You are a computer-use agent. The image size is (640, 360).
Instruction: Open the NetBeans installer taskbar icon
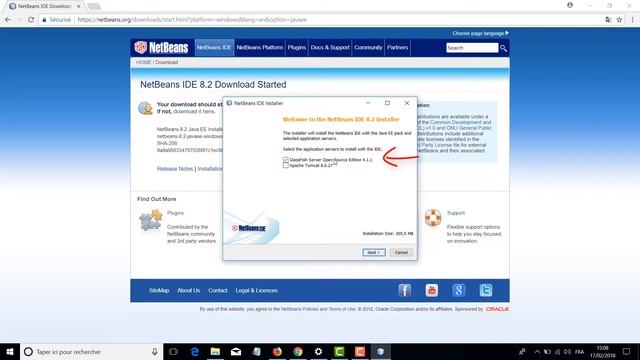(380, 351)
